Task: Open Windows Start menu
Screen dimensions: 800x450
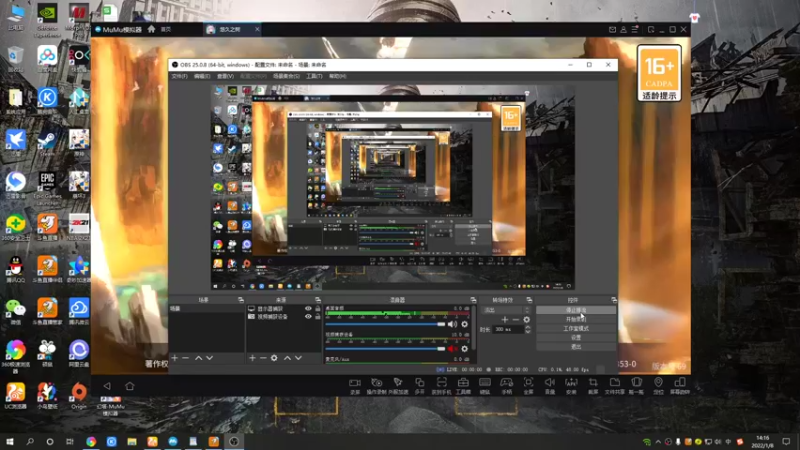Action: (10, 442)
